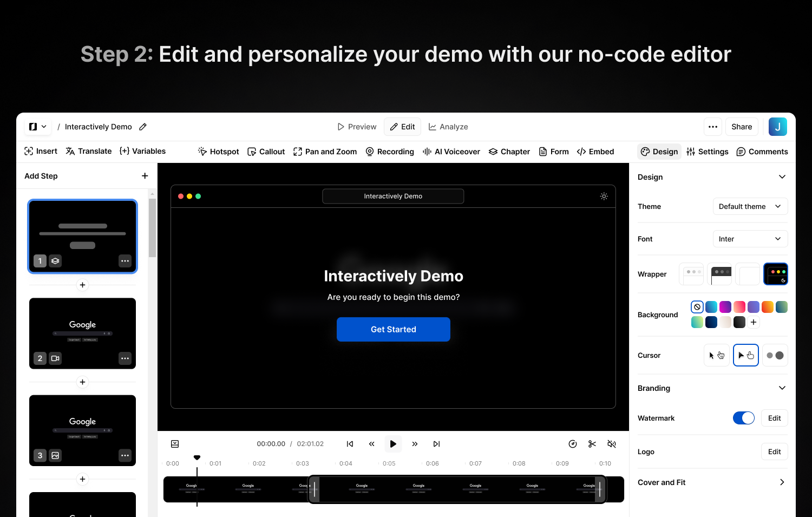Select the arrow and hand outline cursor style

(x=717, y=355)
